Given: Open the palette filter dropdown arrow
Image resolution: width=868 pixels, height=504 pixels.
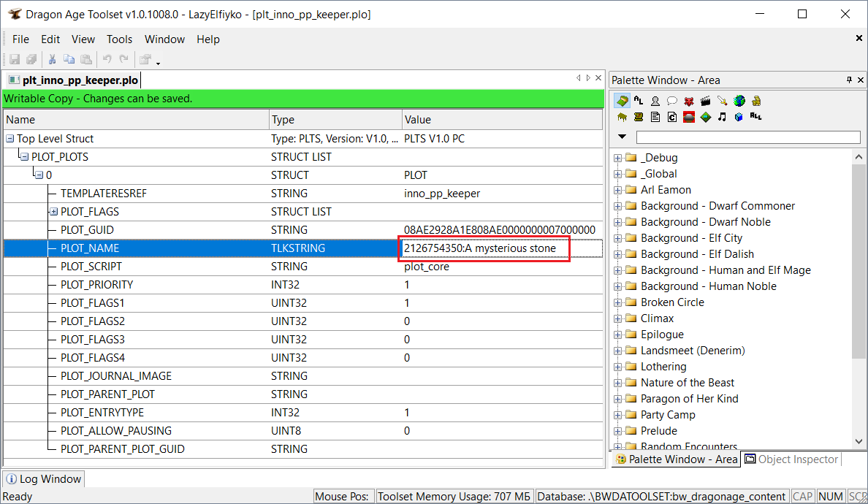Looking at the screenshot, I should pyautogui.click(x=623, y=137).
